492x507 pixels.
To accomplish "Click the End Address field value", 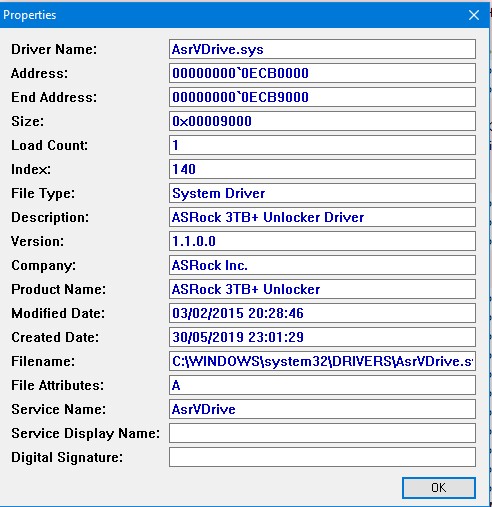I will click(322, 97).
